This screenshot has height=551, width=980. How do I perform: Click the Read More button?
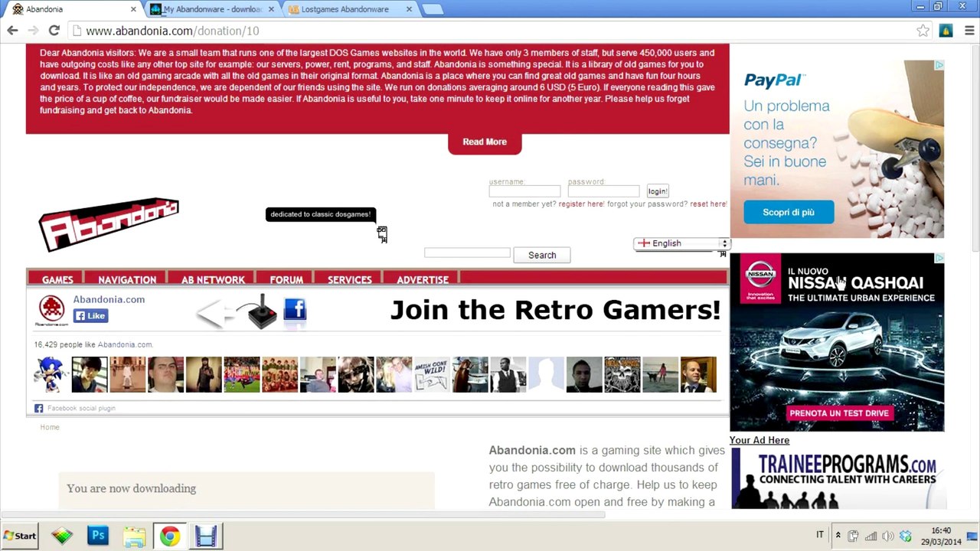(485, 142)
